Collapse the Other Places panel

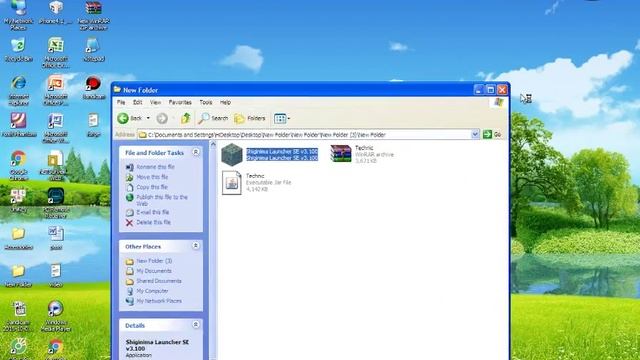196,246
